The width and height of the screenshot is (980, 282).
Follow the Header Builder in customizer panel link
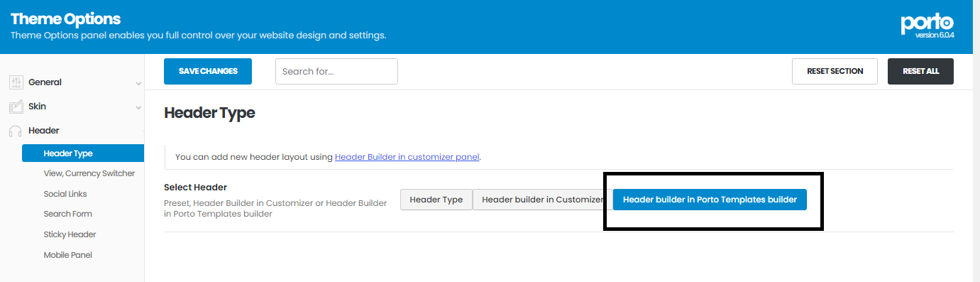(407, 157)
